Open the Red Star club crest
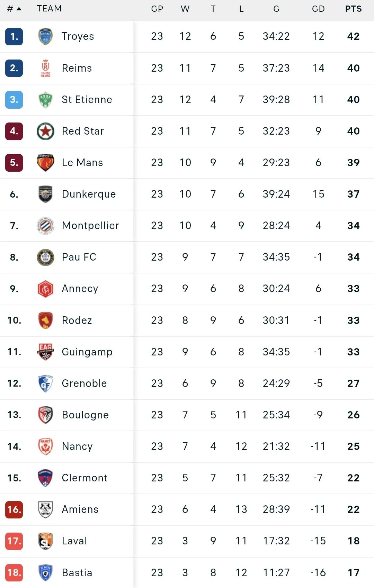Screen dimensions: 374x588 [x=45, y=131]
